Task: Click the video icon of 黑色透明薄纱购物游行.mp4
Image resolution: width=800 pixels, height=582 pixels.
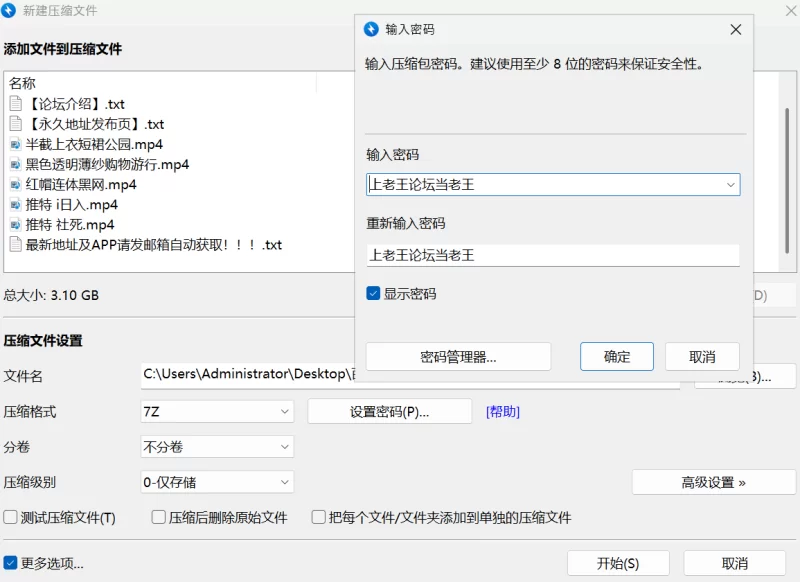Action: click(x=16, y=164)
